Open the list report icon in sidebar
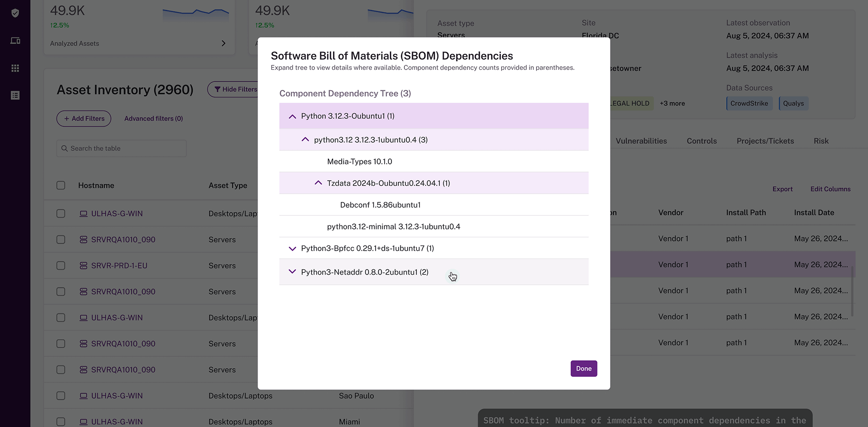The width and height of the screenshot is (868, 427). [x=15, y=96]
